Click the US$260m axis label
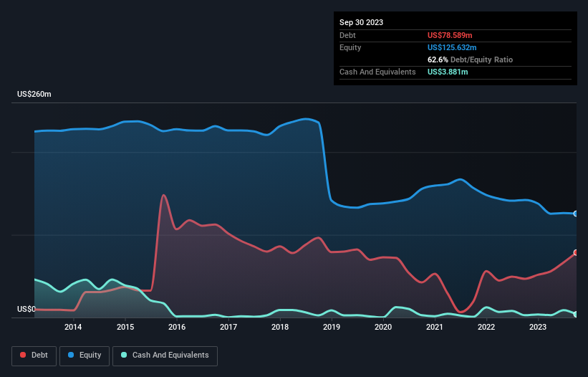The image size is (588, 377). point(34,94)
